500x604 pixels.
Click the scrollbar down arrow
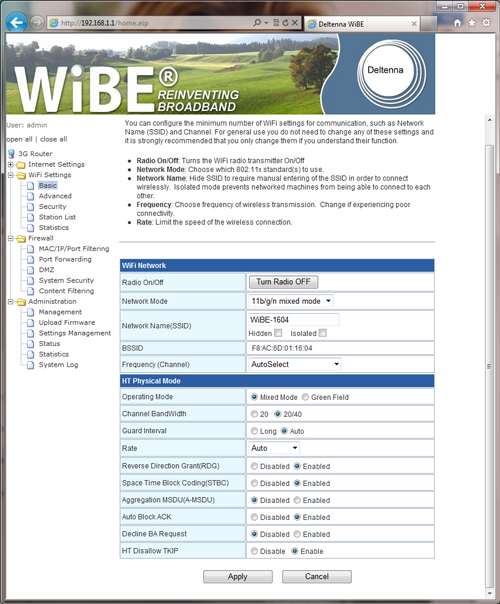pyautogui.click(x=489, y=593)
